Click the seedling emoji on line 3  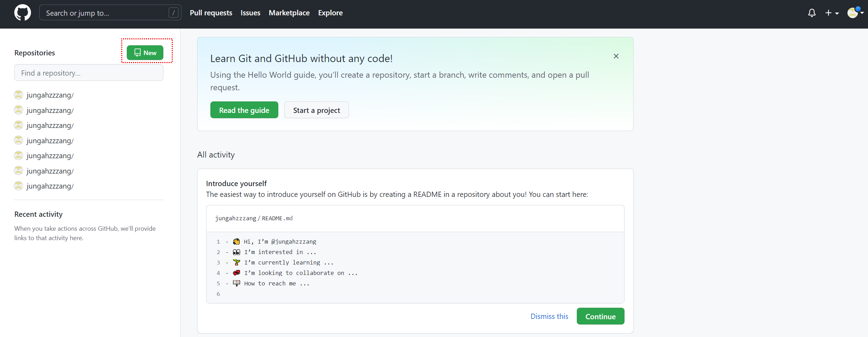coord(237,262)
